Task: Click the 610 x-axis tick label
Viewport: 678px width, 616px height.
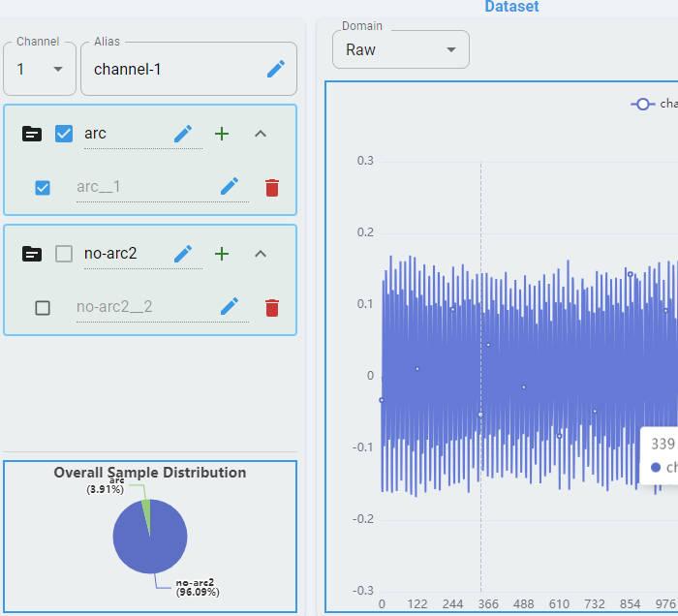Action: 559,604
